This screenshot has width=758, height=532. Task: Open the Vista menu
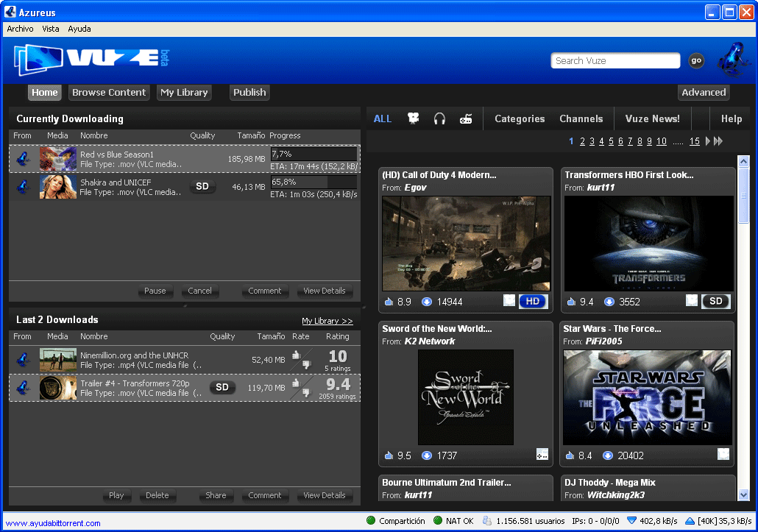point(51,29)
